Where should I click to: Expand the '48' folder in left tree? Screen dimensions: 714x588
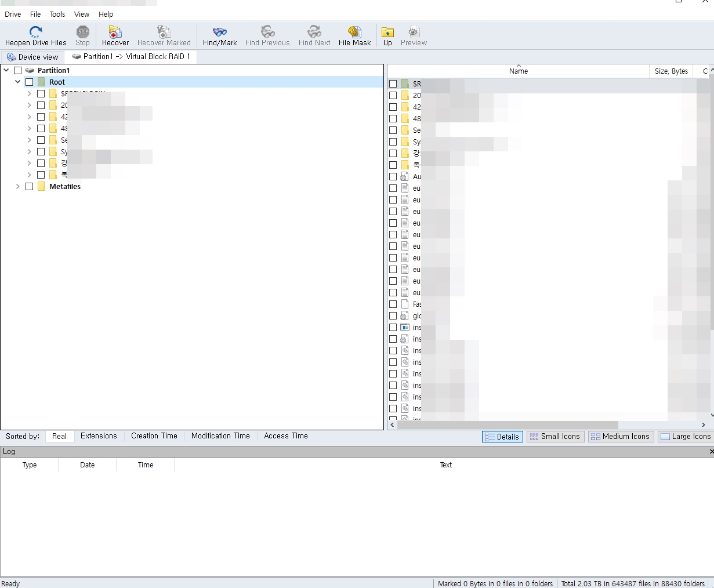[x=29, y=128]
